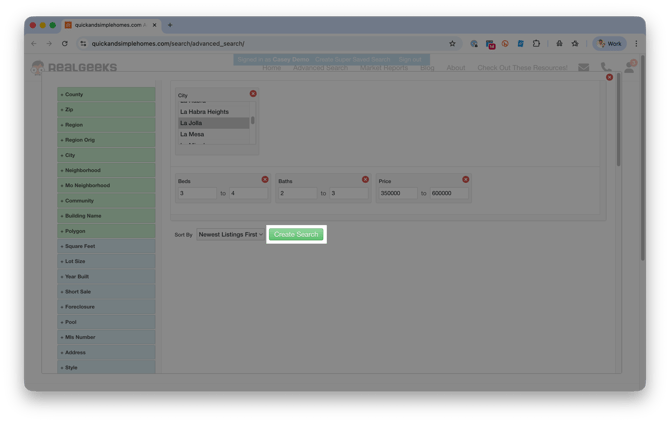Expand the Mo Neighborhood filter option
Image resolution: width=670 pixels, height=423 pixels.
click(x=106, y=185)
